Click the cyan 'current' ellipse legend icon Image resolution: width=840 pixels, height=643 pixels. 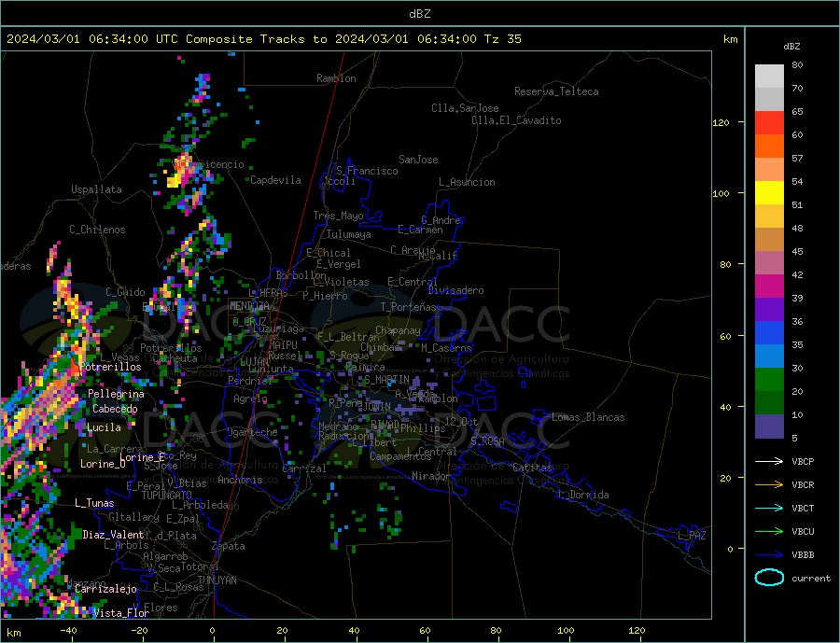(769, 578)
